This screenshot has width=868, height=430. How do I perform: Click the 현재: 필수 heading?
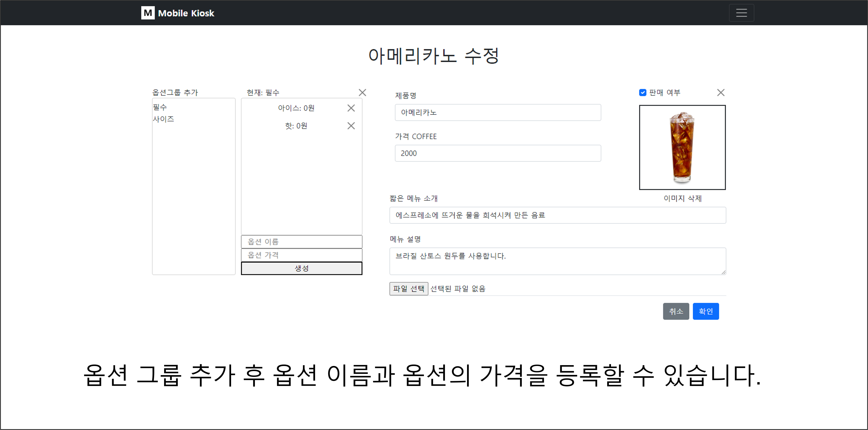(263, 92)
